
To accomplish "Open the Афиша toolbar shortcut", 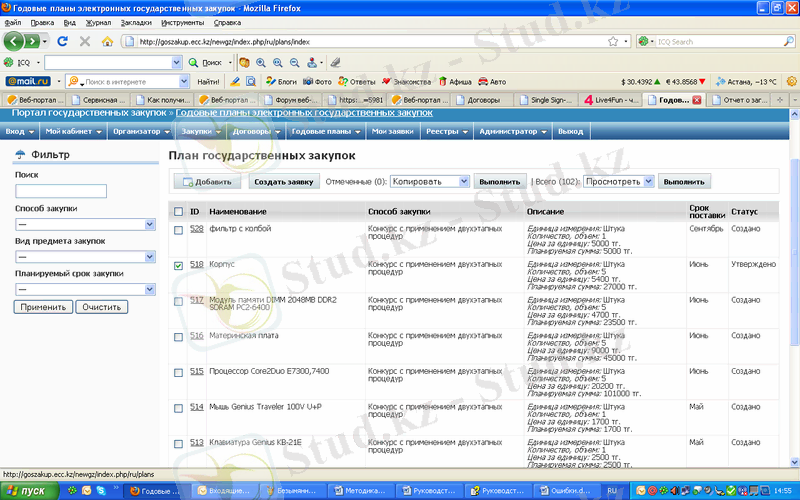I will [454, 81].
